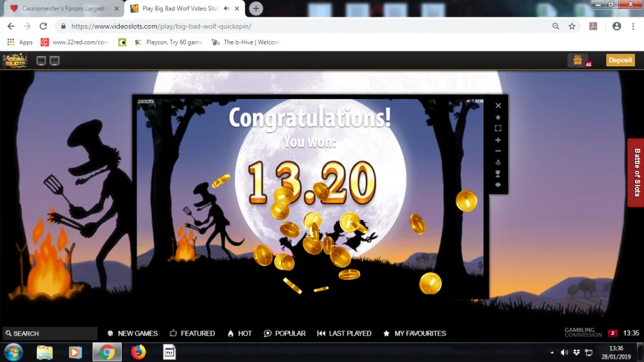This screenshot has height=362, width=644.
Task: Open the Windows Start menu
Action: click(13, 352)
